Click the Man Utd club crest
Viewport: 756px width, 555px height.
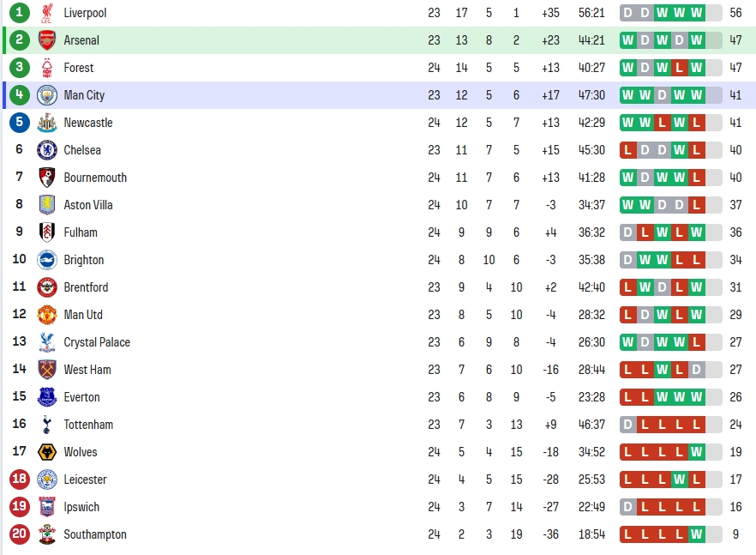click(47, 315)
